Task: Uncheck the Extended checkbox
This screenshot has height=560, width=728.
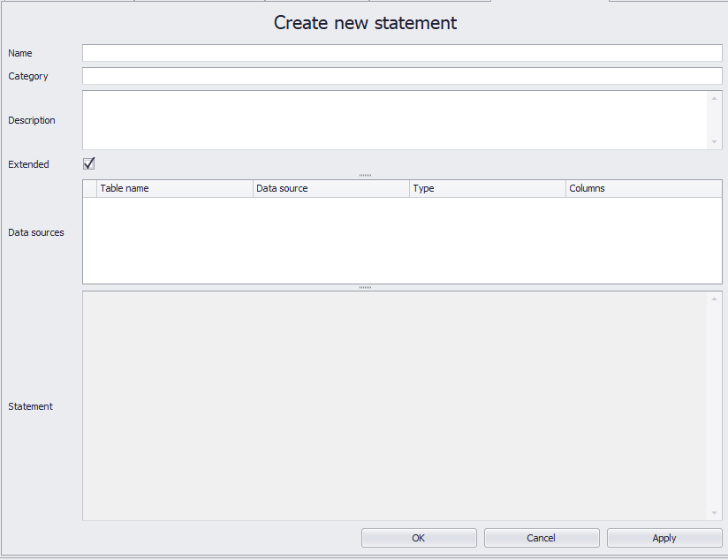Action: coord(88,163)
